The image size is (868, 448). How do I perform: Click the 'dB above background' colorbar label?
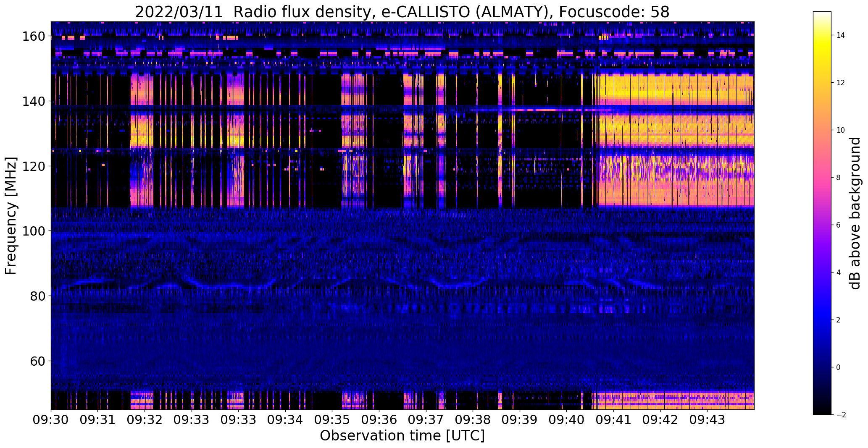[855, 213]
